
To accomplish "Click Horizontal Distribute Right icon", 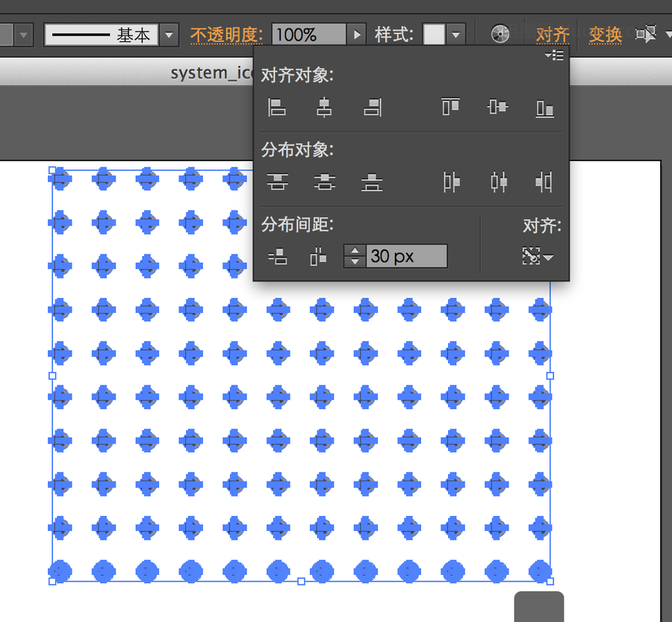I will pos(544,181).
